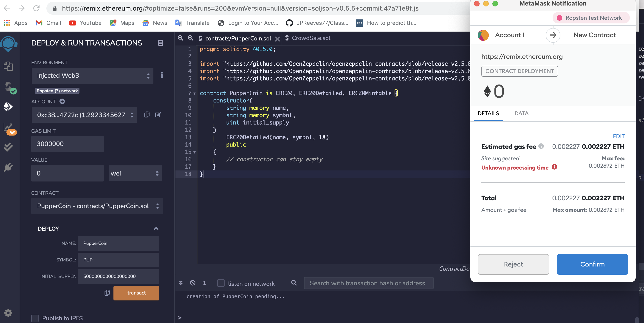Fold the constructor body at line 15
Viewport: 644px width, 323px height.
195,152
